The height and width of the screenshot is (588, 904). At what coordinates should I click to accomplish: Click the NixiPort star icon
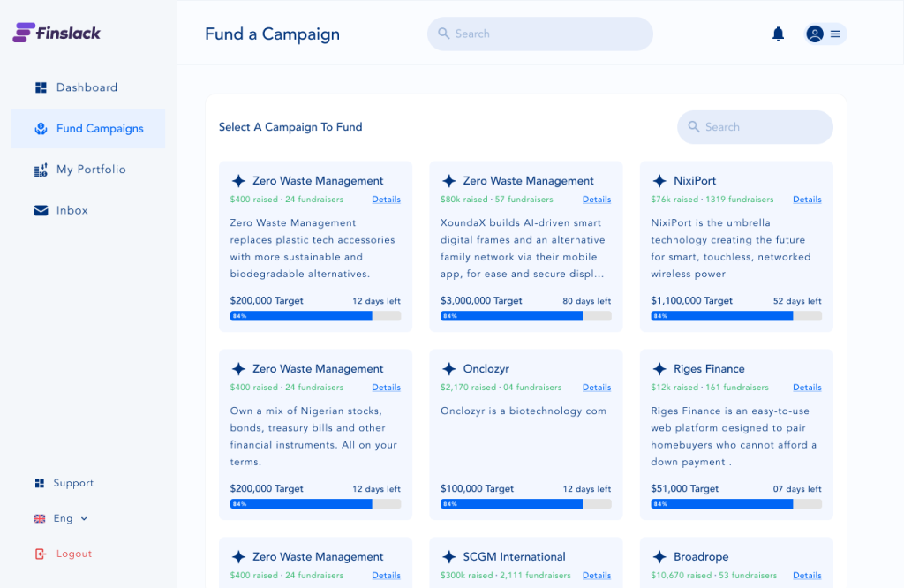659,181
